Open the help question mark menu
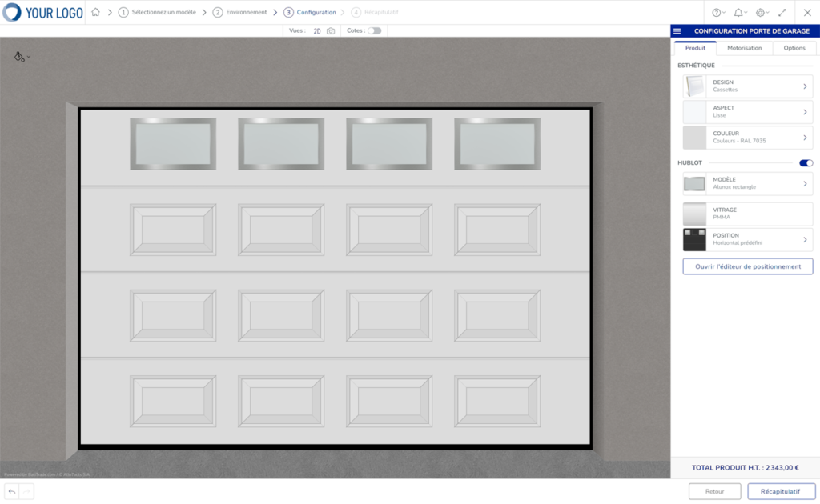The width and height of the screenshot is (820, 504). click(717, 13)
